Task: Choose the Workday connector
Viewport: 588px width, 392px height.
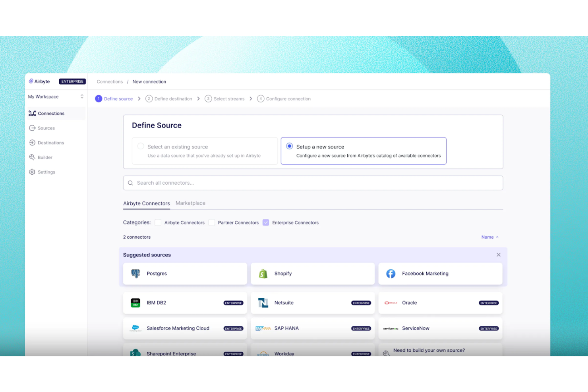Action: (313, 353)
